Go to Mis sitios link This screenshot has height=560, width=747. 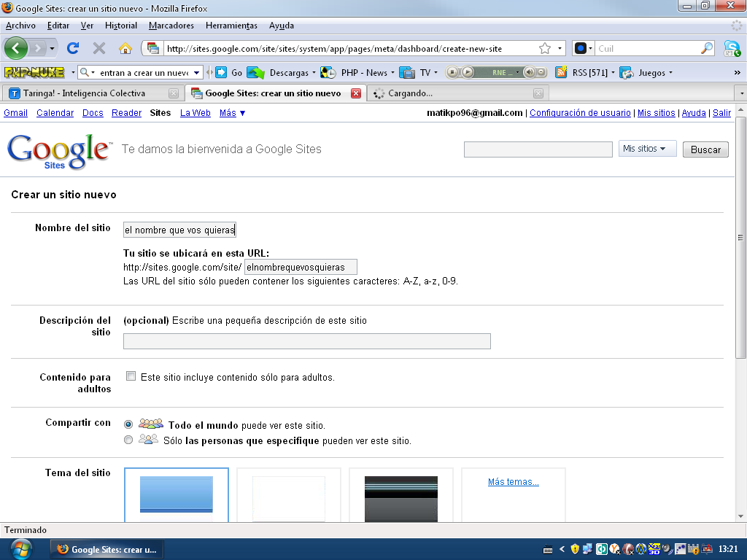(657, 113)
